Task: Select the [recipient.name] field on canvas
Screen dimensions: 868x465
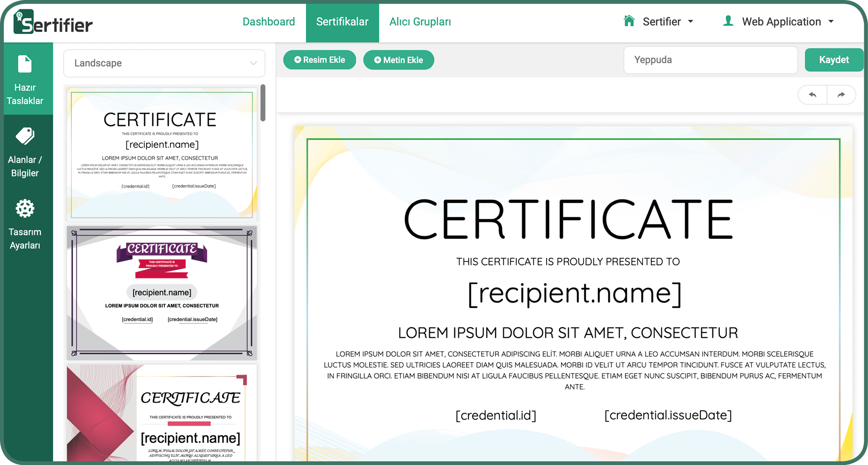Action: [x=575, y=294]
